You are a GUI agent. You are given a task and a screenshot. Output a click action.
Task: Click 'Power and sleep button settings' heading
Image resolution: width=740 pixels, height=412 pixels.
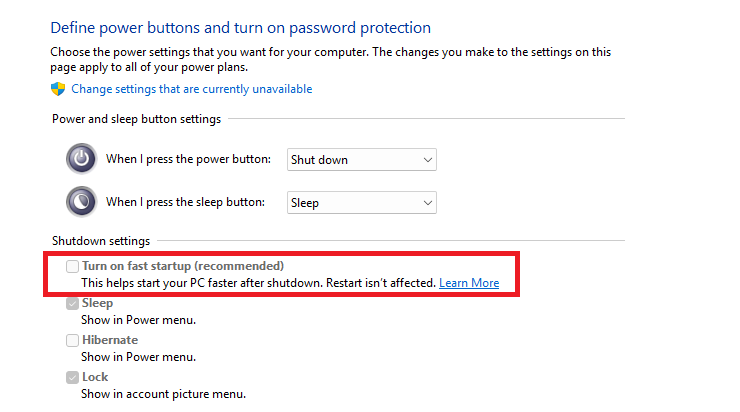click(137, 119)
